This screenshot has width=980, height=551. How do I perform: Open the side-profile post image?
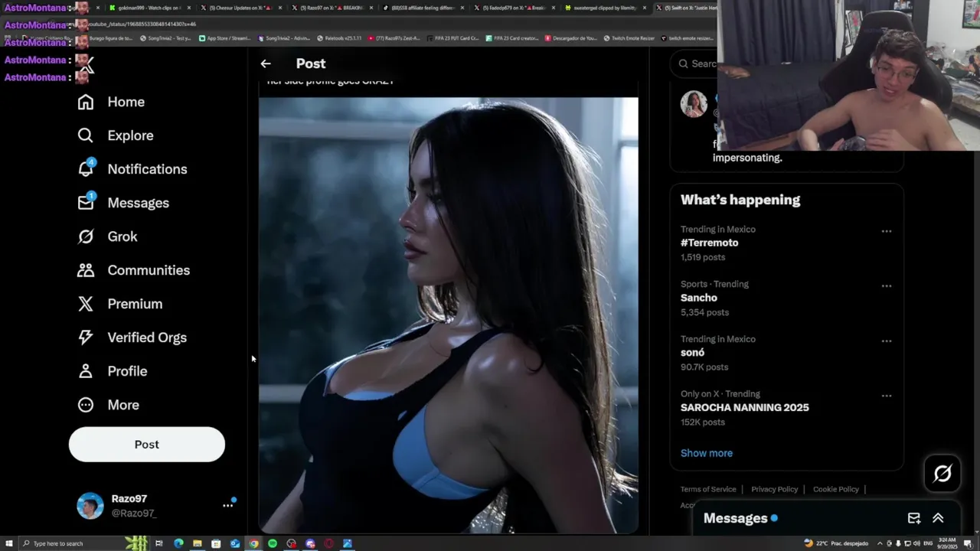tap(448, 315)
